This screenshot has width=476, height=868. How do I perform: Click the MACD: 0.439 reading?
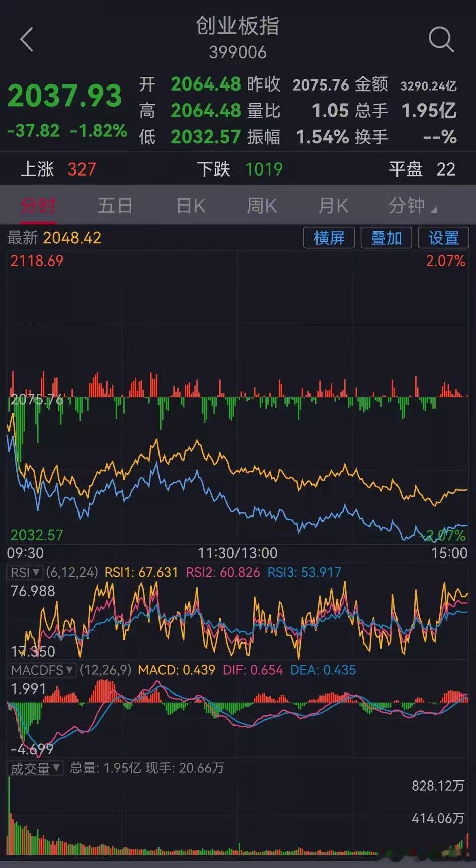click(x=177, y=670)
